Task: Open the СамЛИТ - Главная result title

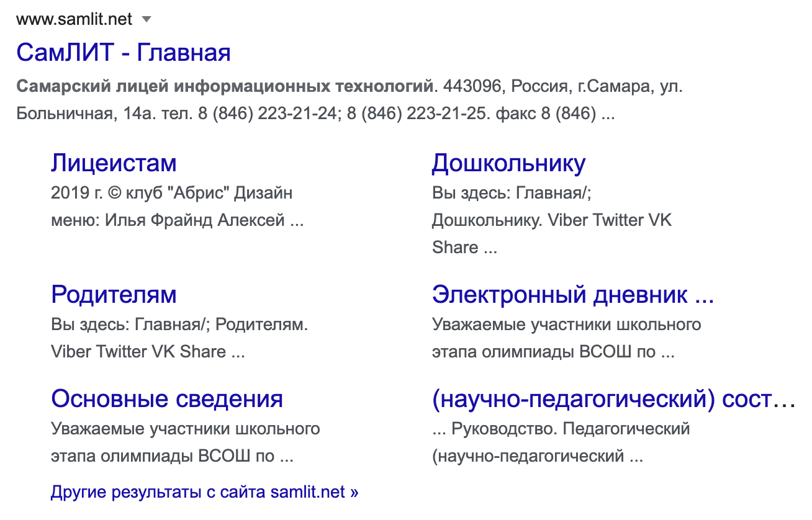Action: tap(124, 52)
